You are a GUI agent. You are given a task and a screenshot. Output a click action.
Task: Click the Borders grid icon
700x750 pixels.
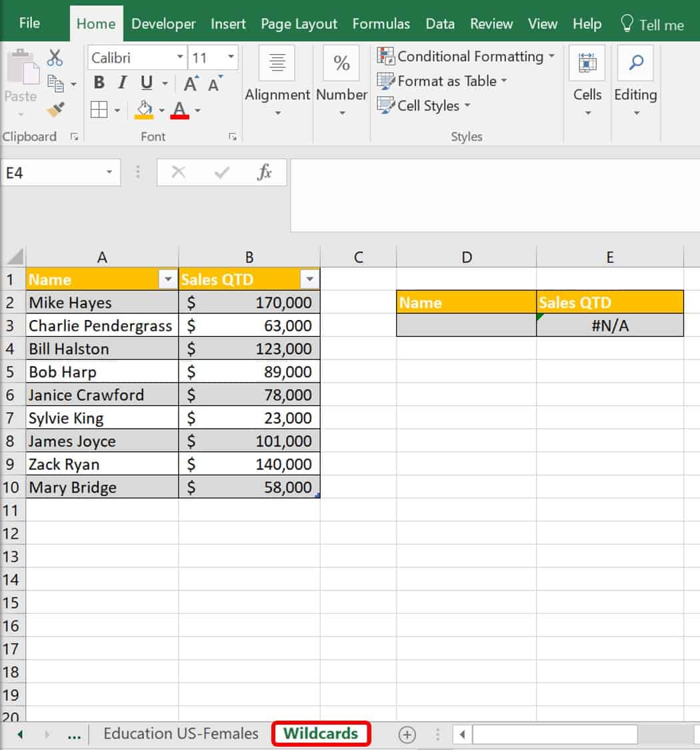pos(99,109)
